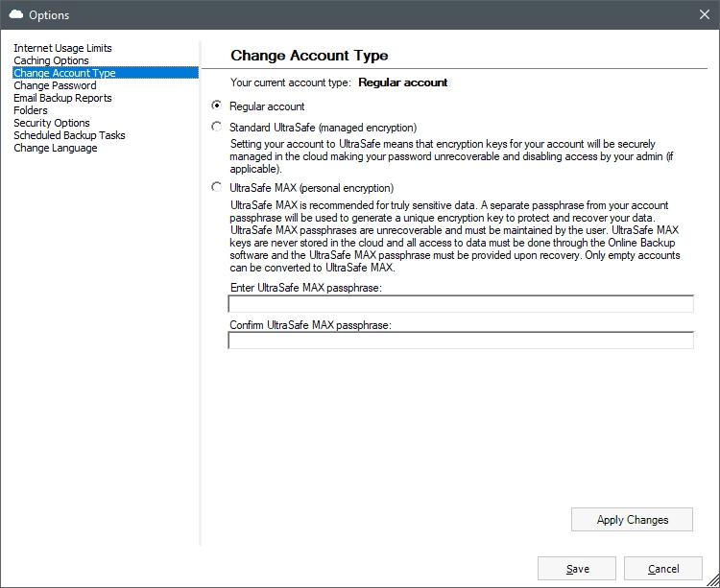The height and width of the screenshot is (588, 720).
Task: Open Security Options page
Action: (52, 123)
